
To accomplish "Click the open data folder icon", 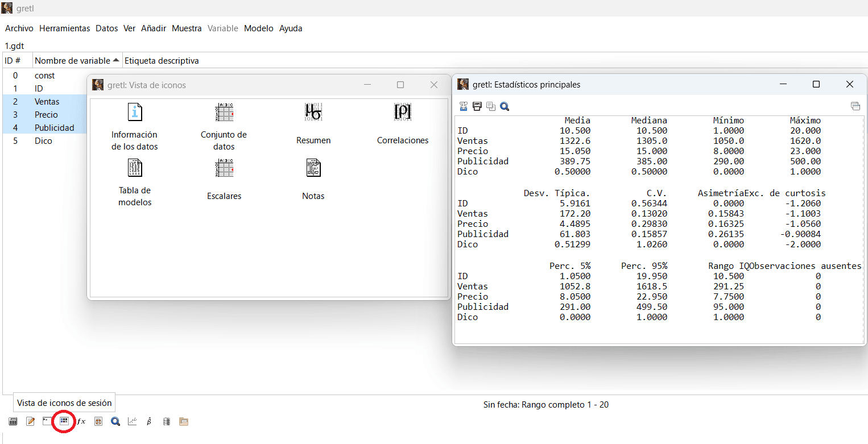I will click(183, 421).
